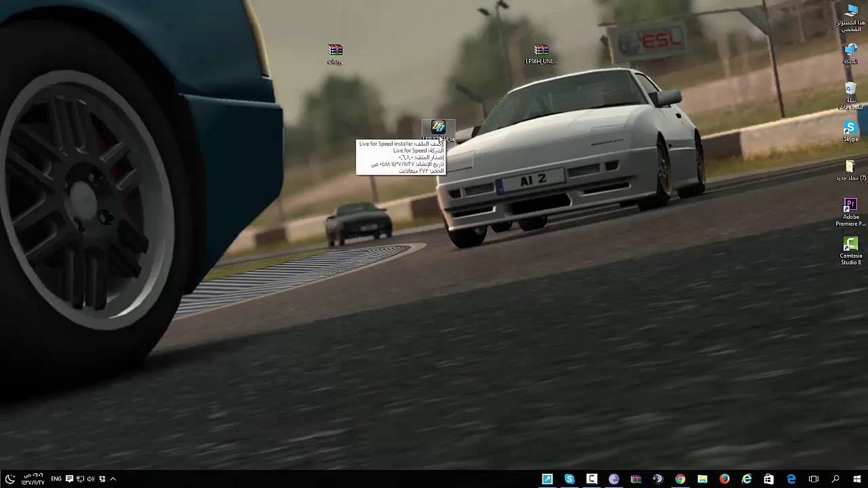Screen dimensions: 868x488
Task: Open the clock and date flyout
Action: click(33, 479)
